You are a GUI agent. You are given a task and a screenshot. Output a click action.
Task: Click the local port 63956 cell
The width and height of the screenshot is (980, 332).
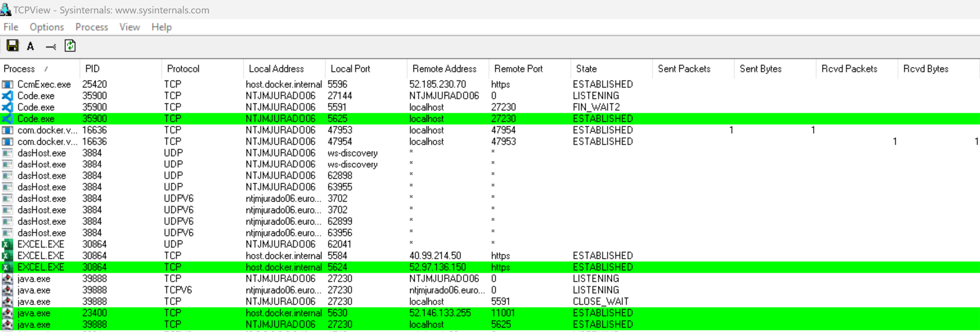[x=340, y=233]
